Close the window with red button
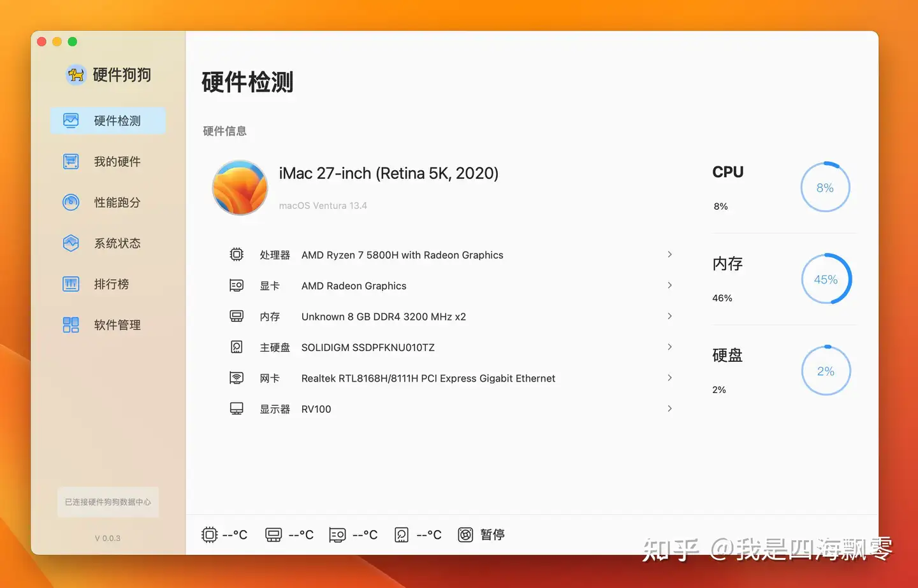 (42, 41)
